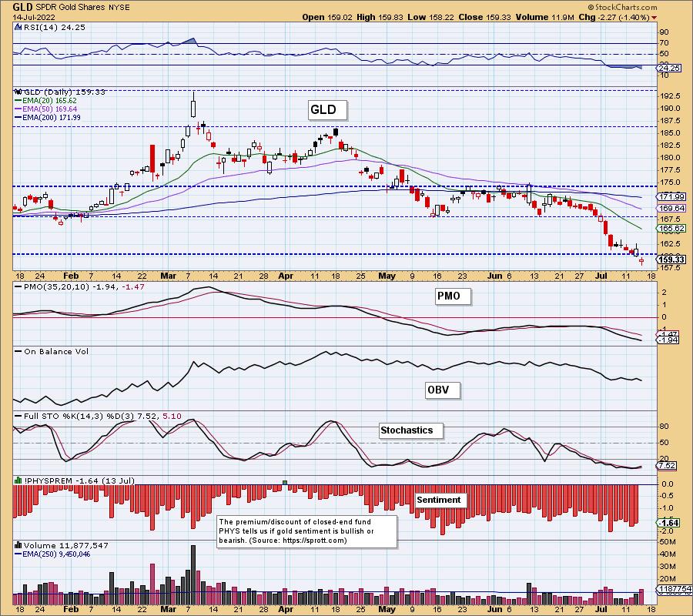Click the !PHYSPREM -1.64 indicator label
The image size is (693, 616).
[x=79, y=480]
